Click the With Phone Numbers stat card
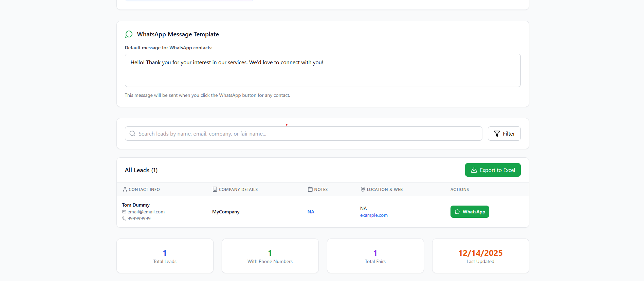Image resolution: width=644 pixels, height=281 pixels. pos(270,256)
